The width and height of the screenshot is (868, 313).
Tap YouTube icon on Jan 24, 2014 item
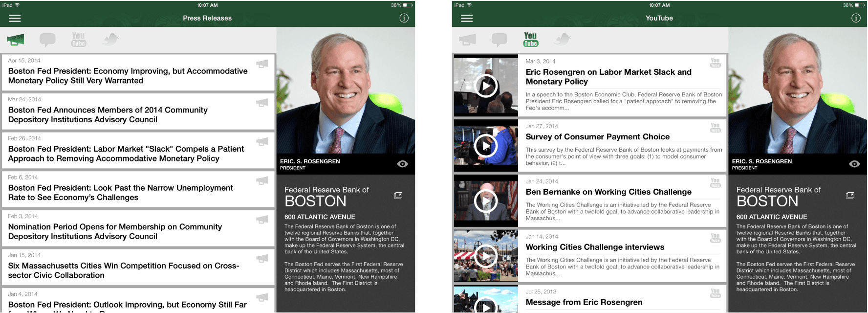[x=716, y=183]
